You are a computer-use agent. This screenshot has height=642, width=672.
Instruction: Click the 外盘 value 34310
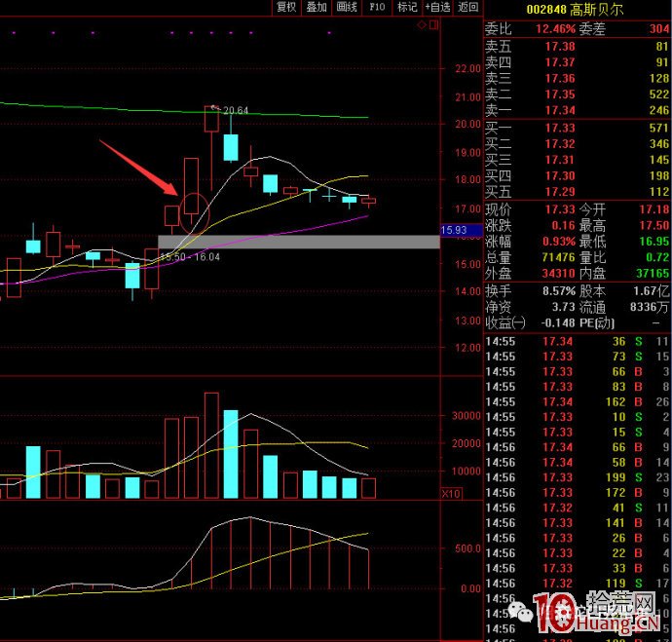(x=558, y=273)
